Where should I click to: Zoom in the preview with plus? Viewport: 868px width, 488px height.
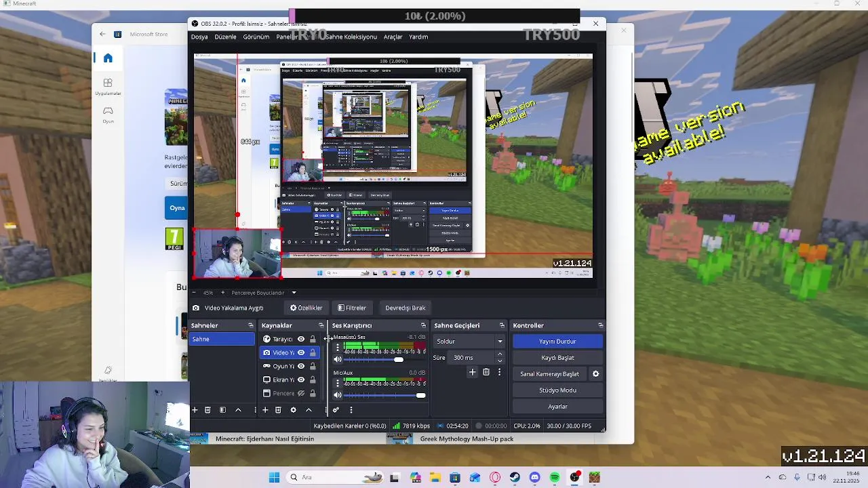pos(222,293)
